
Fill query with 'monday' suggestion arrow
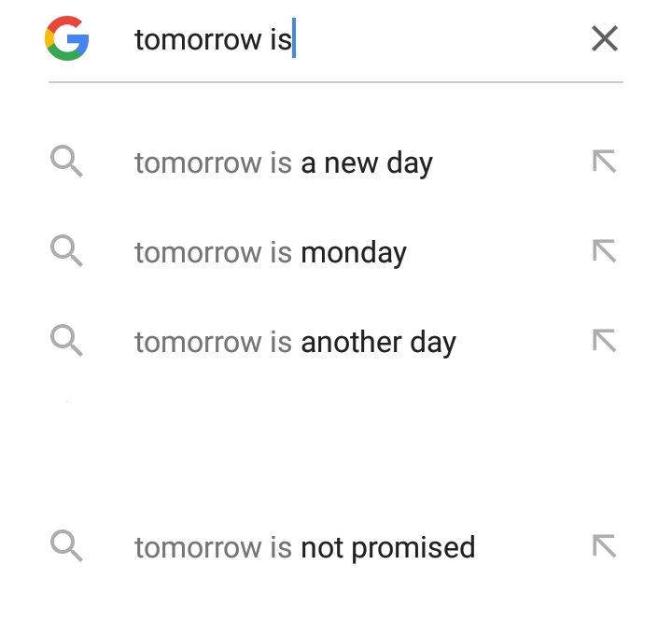[x=605, y=252]
